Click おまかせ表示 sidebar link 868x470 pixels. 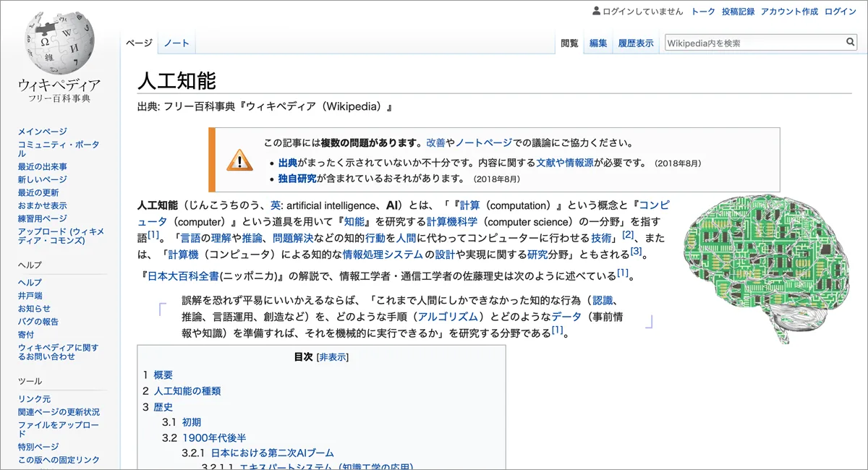(43, 205)
